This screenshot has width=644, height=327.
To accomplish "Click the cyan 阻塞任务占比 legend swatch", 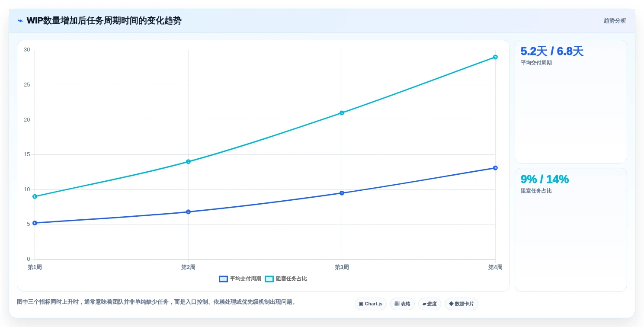I will point(269,279).
